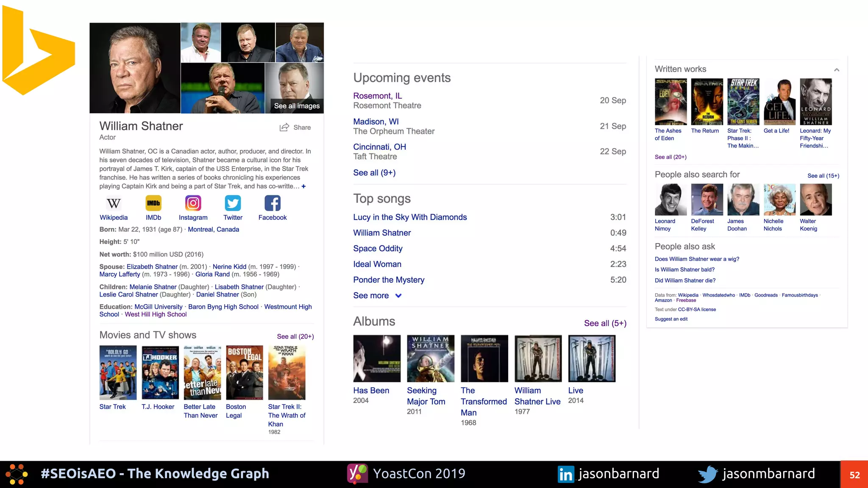
Task: Open Star Trek II Wrath of Khan poster
Action: pos(287,373)
